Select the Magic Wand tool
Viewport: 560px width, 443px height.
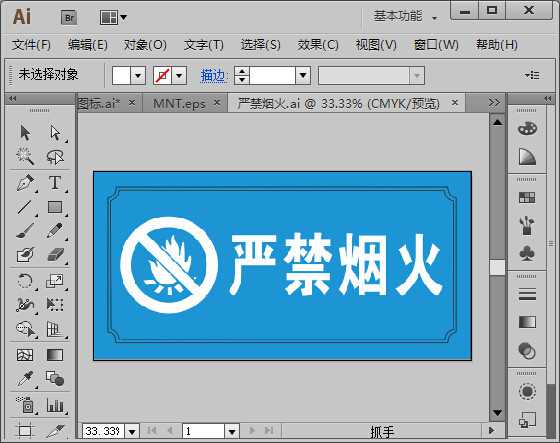[25, 156]
